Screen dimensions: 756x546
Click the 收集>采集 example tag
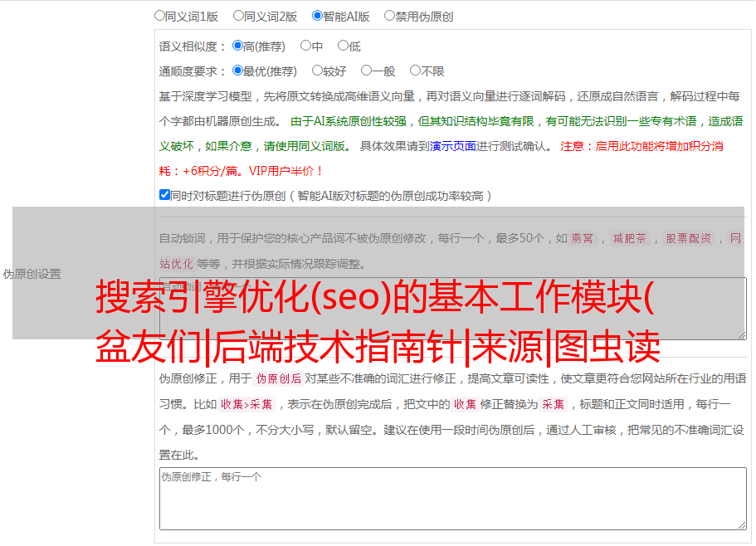(246, 404)
